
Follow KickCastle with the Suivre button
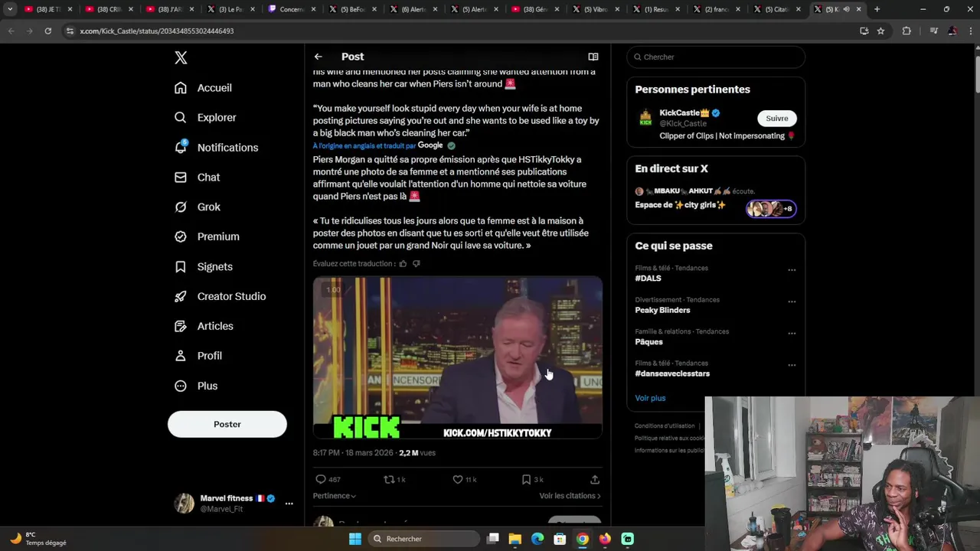click(777, 119)
